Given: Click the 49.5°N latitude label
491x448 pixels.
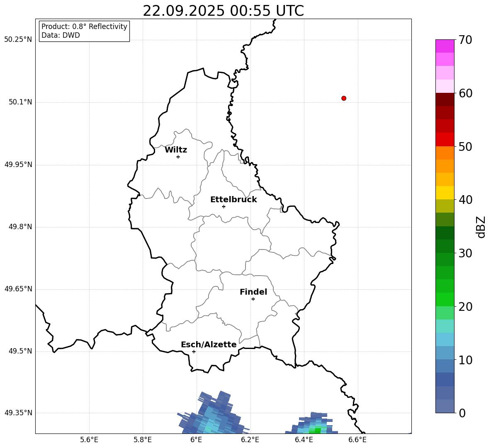Looking at the screenshot, I should pos(20,351).
